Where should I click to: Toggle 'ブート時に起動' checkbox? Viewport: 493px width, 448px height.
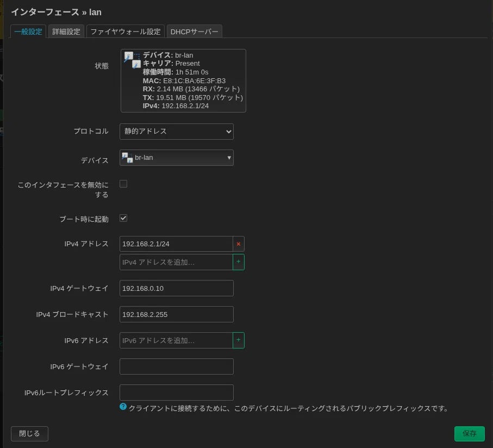click(123, 218)
